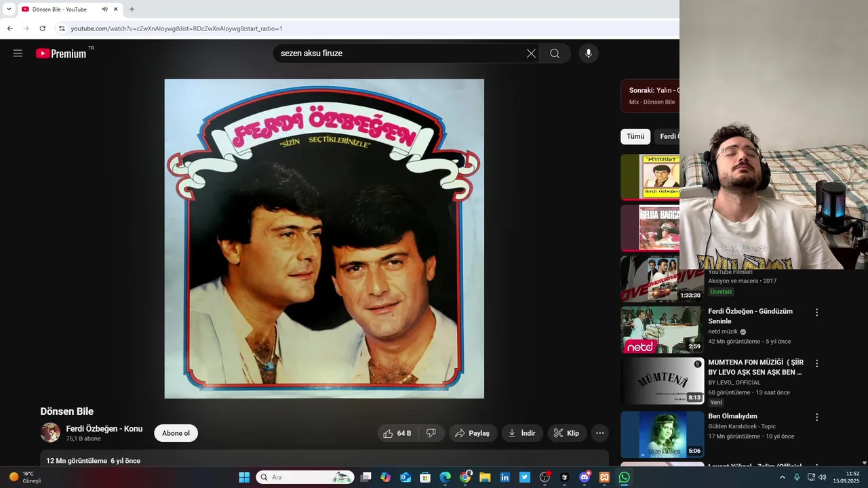The width and height of the screenshot is (868, 488).
Task: Open File Explorer from taskbar
Action: pos(485,477)
